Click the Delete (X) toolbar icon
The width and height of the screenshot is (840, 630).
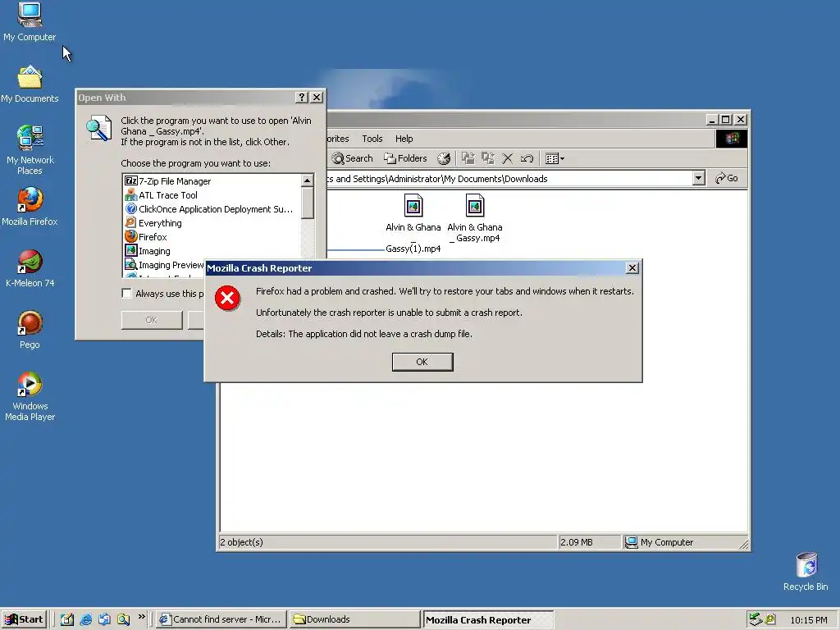507,158
